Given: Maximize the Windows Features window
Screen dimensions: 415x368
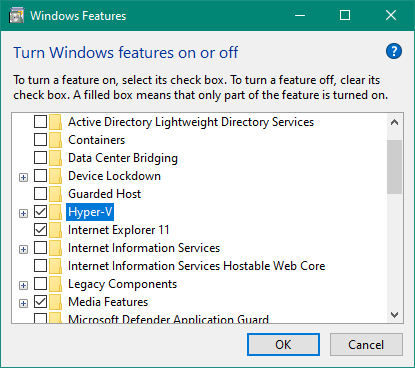Looking at the screenshot, I should pos(345,16).
